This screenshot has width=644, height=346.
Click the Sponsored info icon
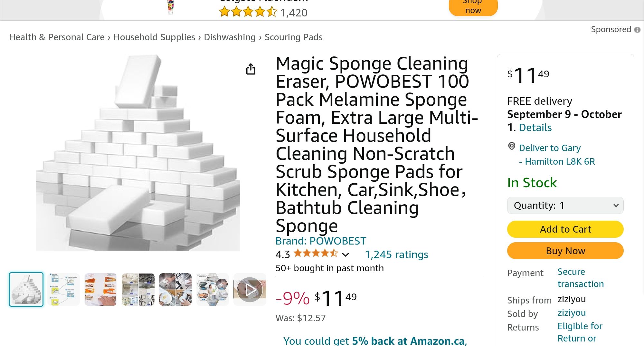[637, 30]
